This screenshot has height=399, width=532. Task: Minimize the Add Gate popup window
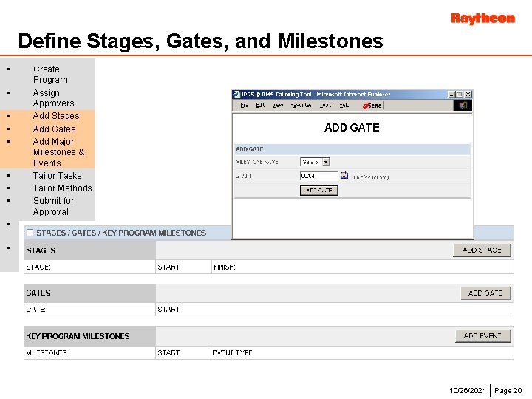click(451, 95)
